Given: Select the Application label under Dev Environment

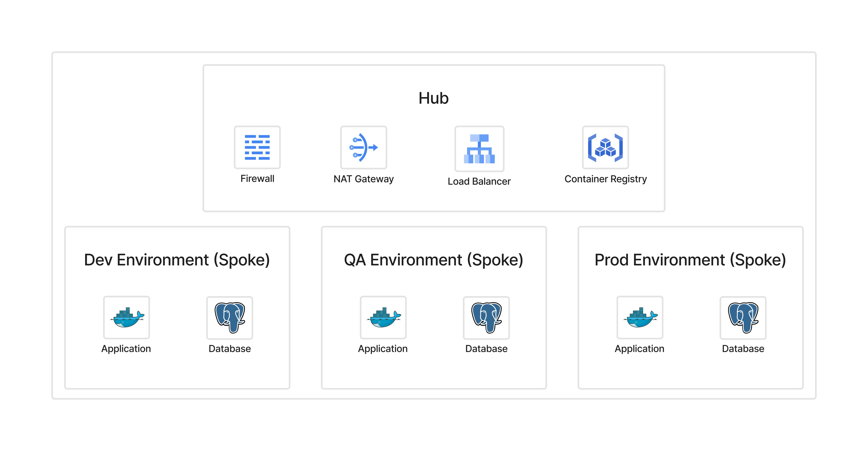Looking at the screenshot, I should [x=126, y=349].
